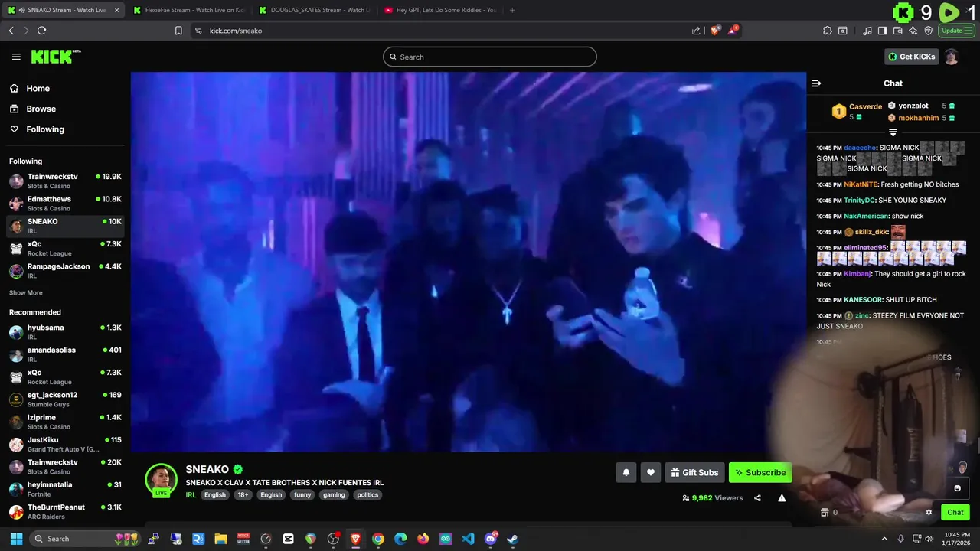
Task: Open Brave Rewards triangle icon
Action: 733,31
